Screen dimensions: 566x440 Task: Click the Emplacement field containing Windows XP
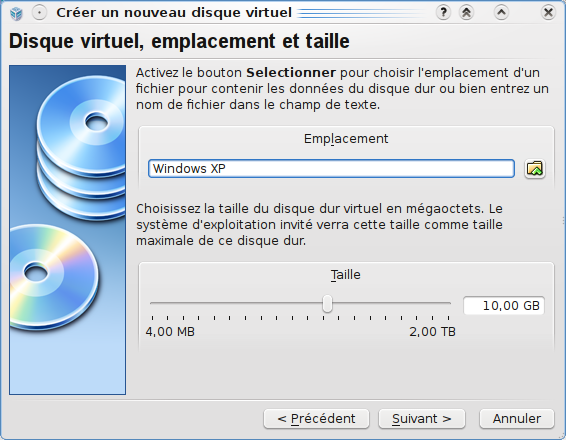331,169
